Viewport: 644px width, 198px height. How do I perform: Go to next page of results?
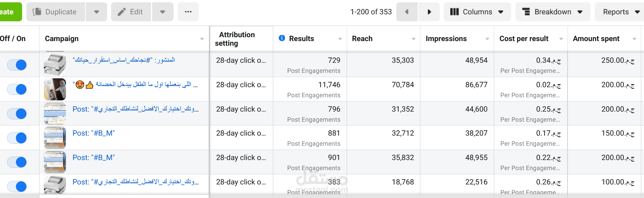tap(429, 12)
